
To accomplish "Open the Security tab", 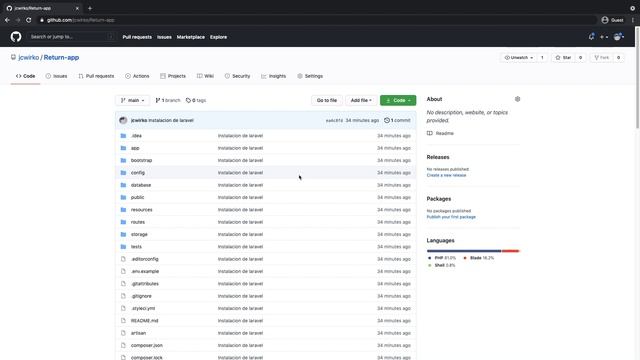I will click(x=237, y=76).
